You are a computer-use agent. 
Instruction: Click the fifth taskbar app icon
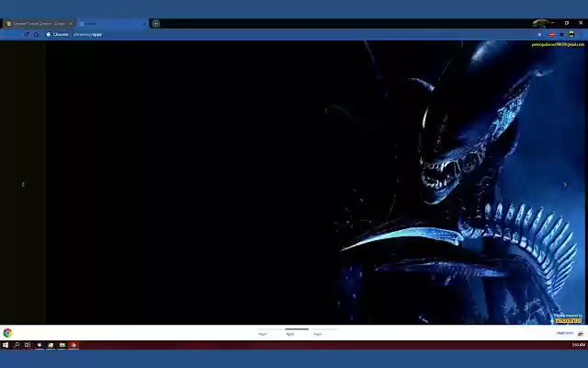[x=51, y=345]
